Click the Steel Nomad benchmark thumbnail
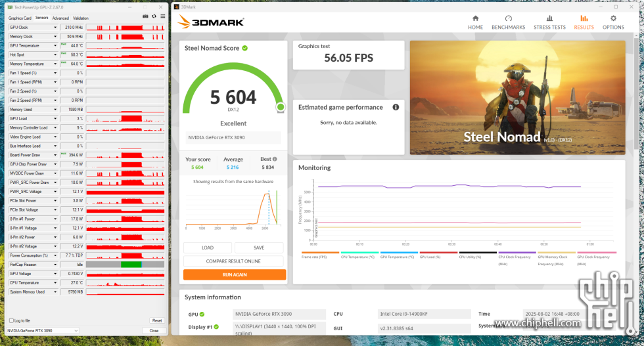644x346 pixels. (x=518, y=97)
